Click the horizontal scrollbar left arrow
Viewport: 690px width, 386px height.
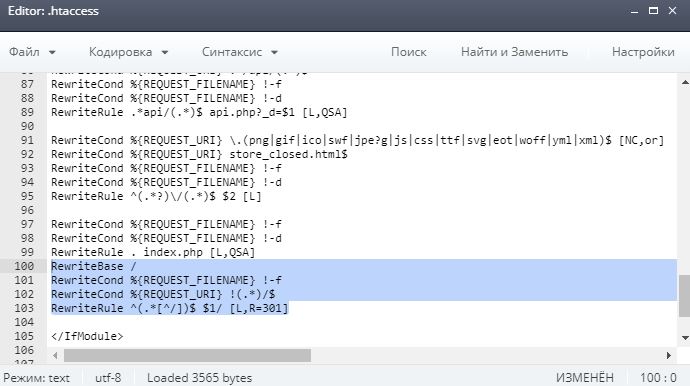[55, 355]
